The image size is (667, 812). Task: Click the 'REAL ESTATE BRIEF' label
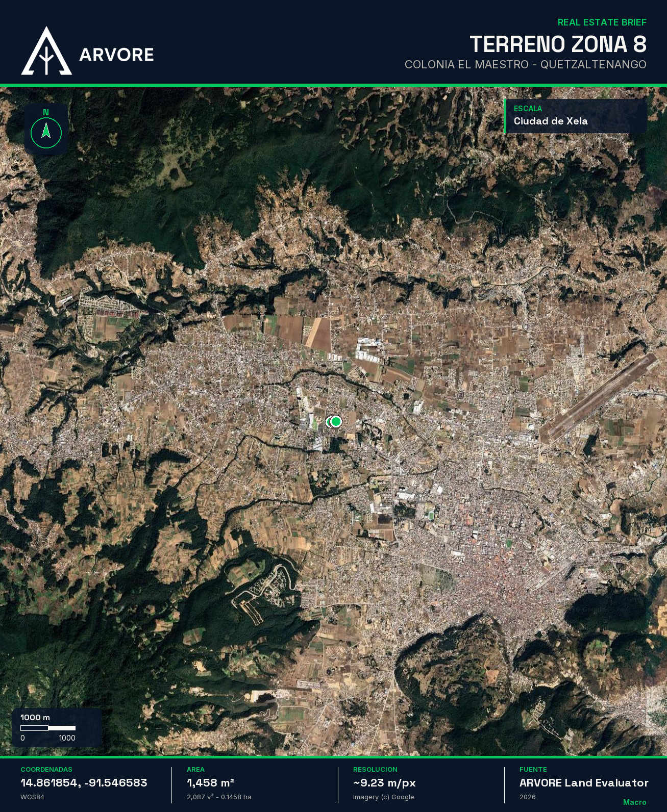[602, 22]
